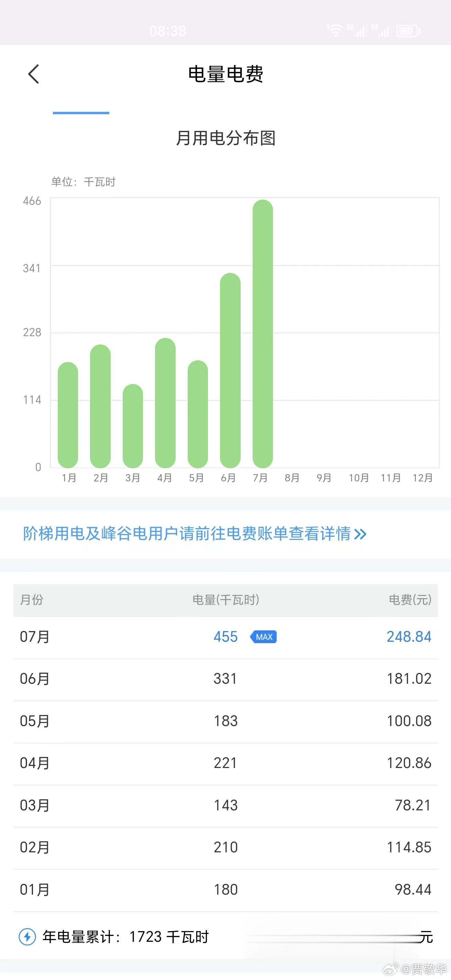Tap the 2月 bar in the chart
The image size is (451, 980).
pyautogui.click(x=100, y=406)
